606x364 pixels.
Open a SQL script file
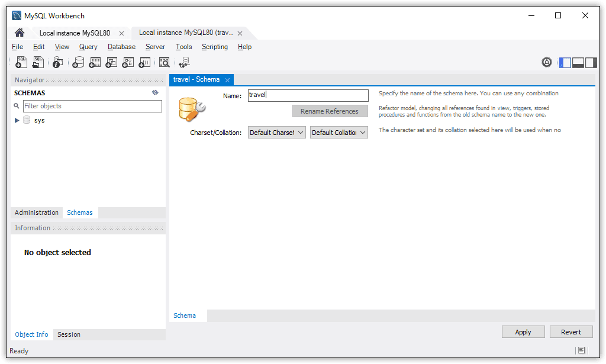[38, 62]
